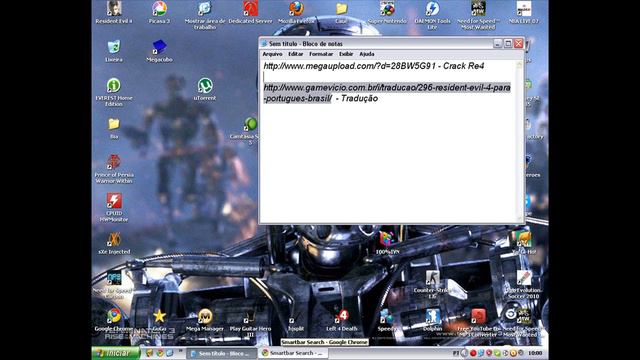Select the Counter-Strike 1.6 desktop icon
640x360 pixels.
click(x=432, y=284)
